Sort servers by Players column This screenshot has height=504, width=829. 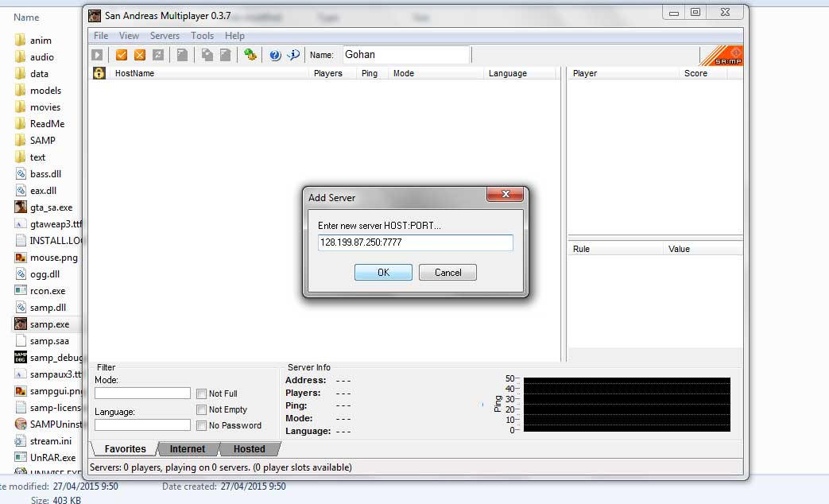pyautogui.click(x=332, y=73)
